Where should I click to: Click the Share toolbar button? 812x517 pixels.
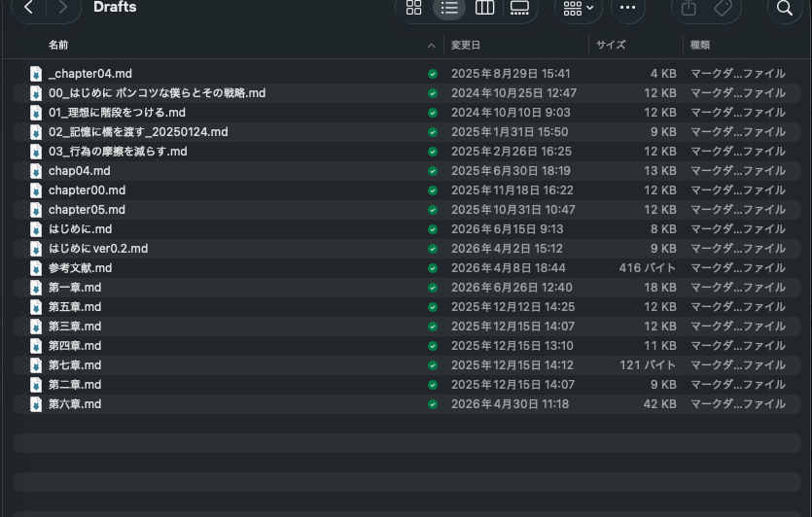(688, 8)
